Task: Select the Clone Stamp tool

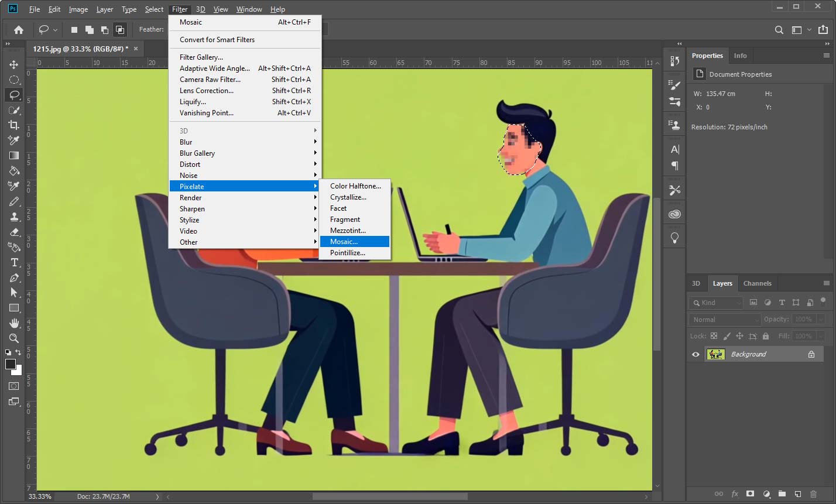Action: (x=15, y=217)
